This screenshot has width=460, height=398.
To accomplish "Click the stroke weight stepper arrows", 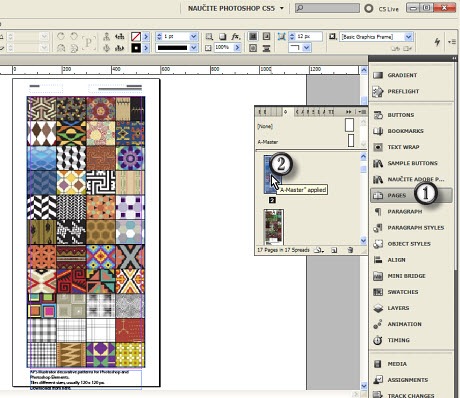I will click(159, 36).
